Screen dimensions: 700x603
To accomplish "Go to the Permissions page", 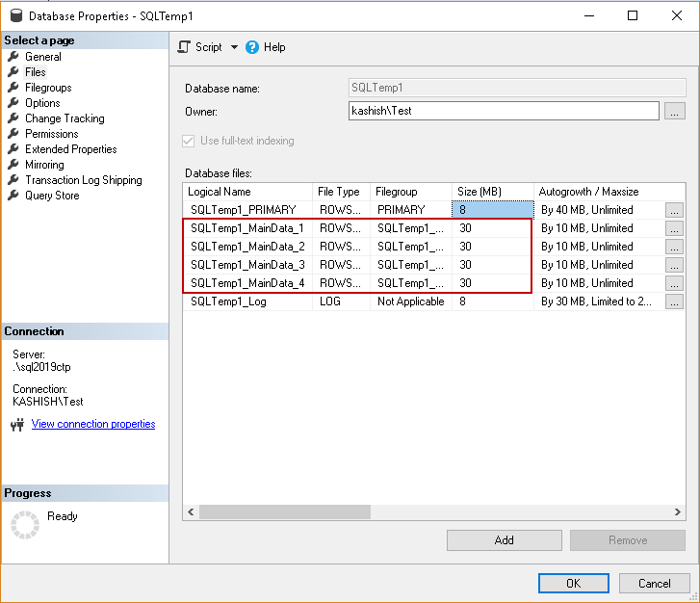I will (x=52, y=134).
